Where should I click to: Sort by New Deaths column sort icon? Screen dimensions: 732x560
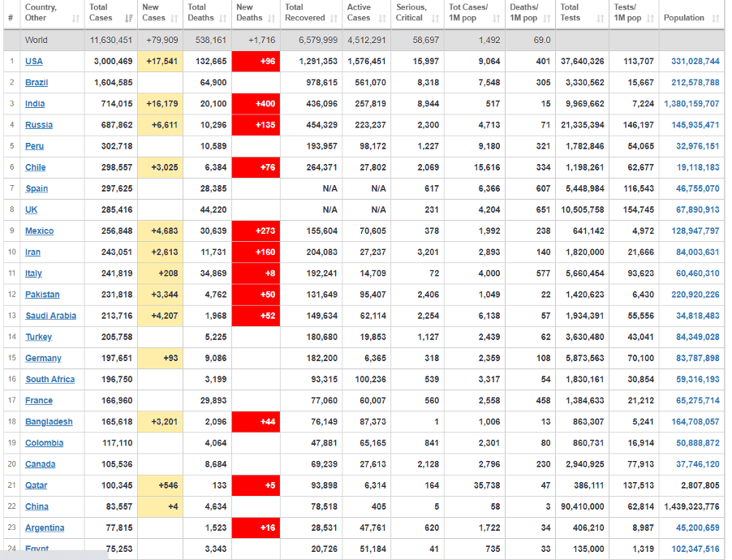(272, 19)
